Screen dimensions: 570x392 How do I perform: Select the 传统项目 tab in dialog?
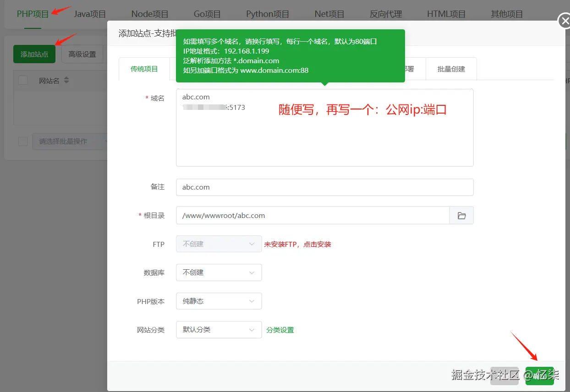point(144,69)
